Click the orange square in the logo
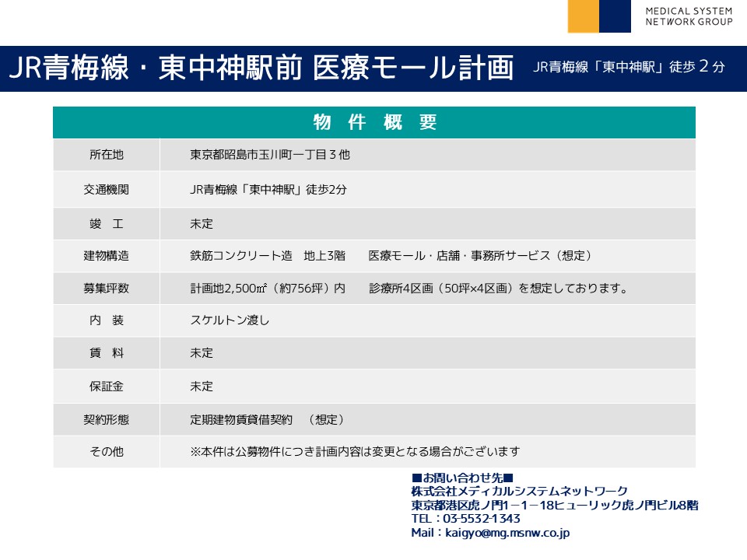 583,16
